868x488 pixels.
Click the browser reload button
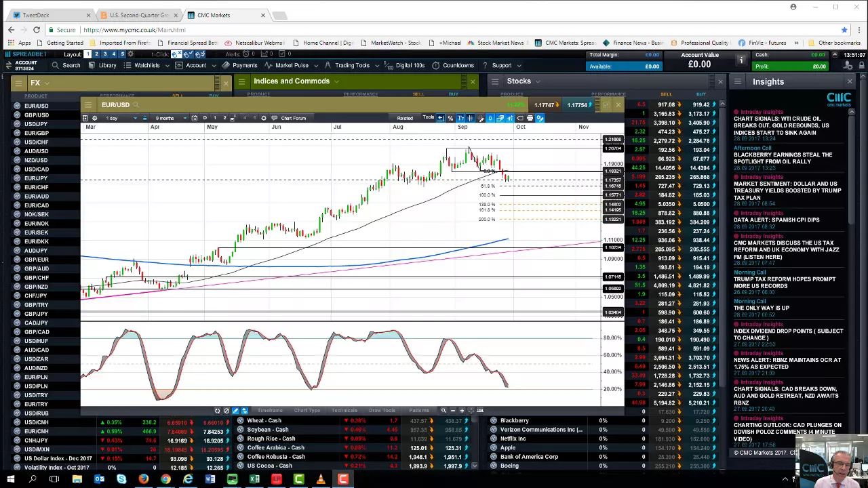coord(37,30)
